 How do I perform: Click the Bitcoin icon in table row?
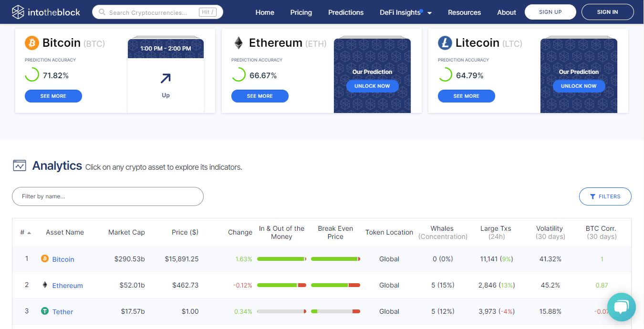coord(45,259)
